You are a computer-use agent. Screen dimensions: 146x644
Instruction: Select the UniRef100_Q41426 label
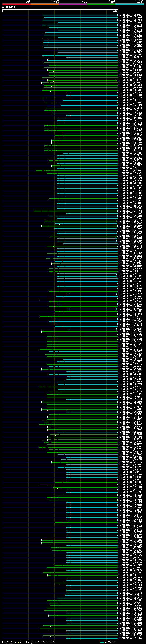pyautogui.click(x=131, y=334)
